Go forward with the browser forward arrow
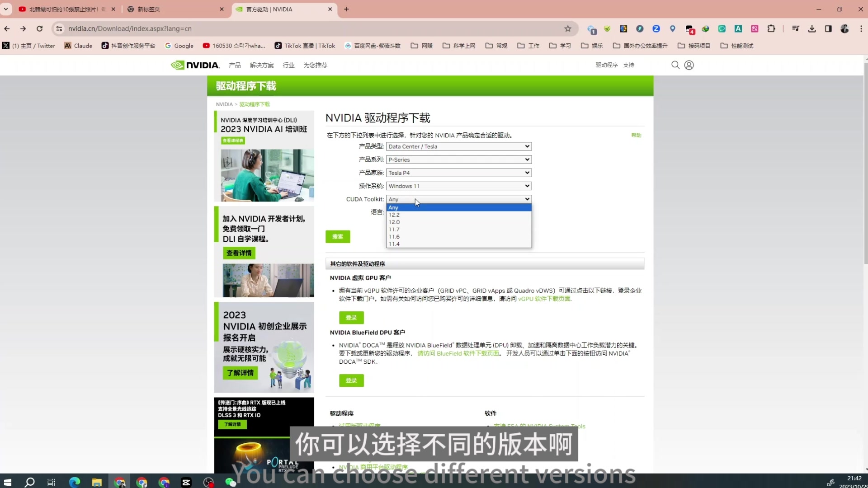This screenshot has height=488, width=868. (23, 28)
